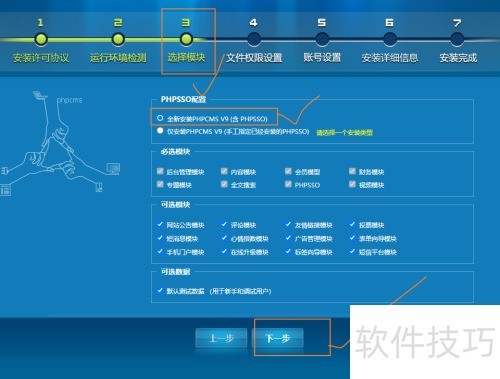The width and height of the screenshot is (500, 379).
Task: Click the 视频模块 required checkbox
Action: pos(352,184)
